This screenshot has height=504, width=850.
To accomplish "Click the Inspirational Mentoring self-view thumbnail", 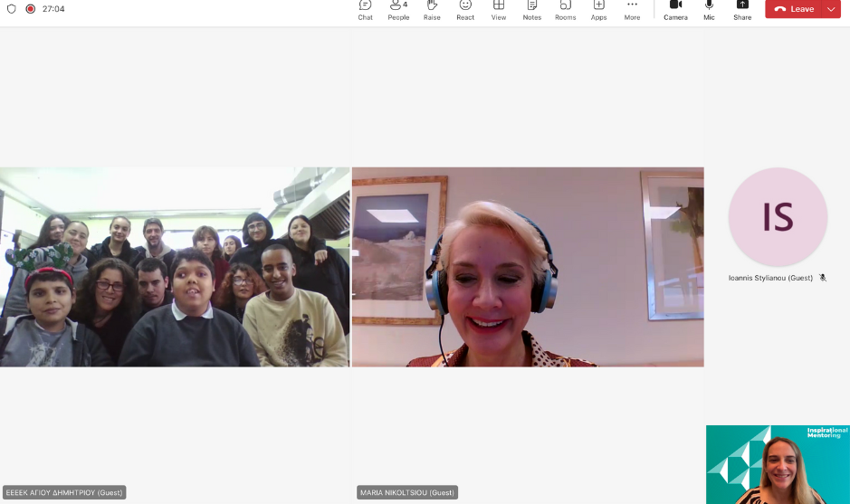I will coord(778,464).
